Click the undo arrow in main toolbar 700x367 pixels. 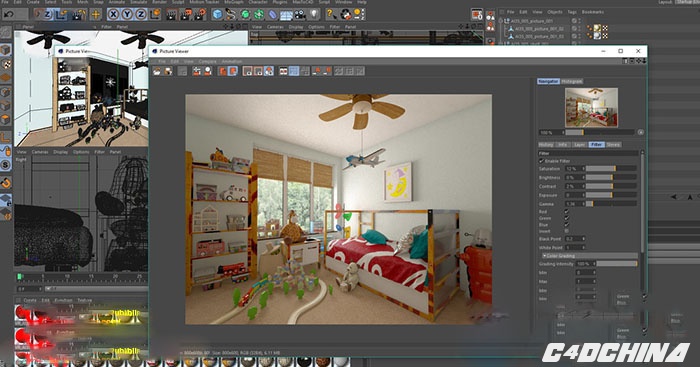click(x=8, y=14)
